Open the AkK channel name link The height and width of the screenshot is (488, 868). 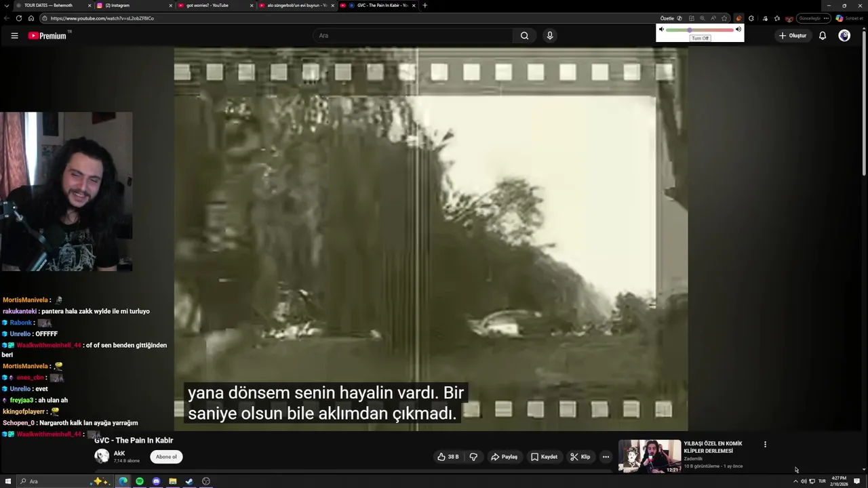pyautogui.click(x=119, y=453)
